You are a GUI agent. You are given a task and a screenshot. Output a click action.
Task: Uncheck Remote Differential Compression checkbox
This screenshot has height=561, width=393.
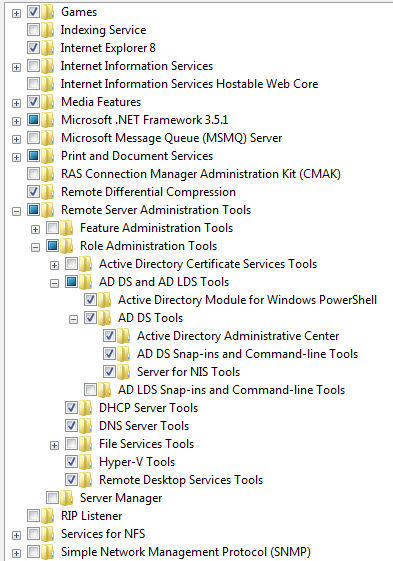tap(33, 191)
